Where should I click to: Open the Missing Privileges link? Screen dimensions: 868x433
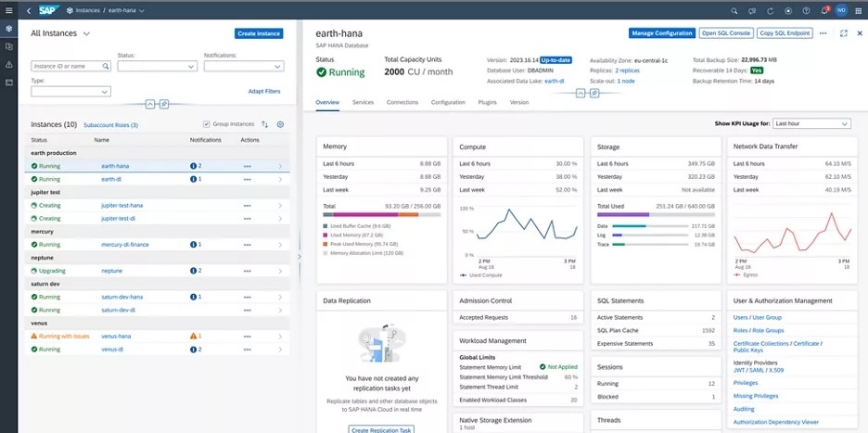tap(756, 396)
